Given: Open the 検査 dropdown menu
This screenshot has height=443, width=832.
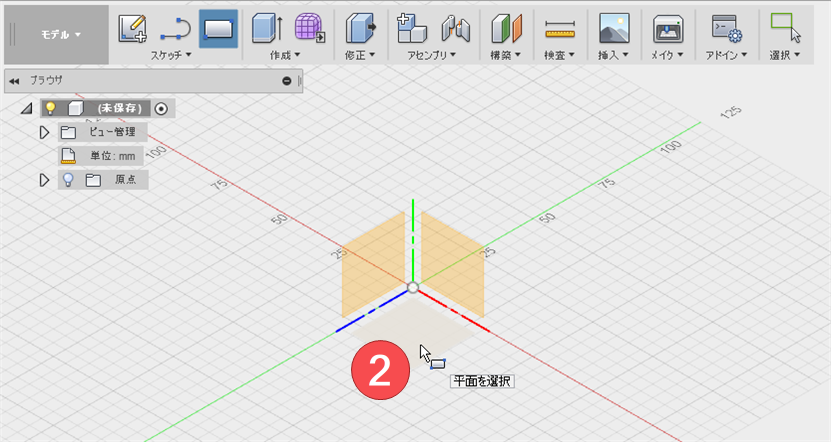Looking at the screenshot, I should tap(559, 55).
